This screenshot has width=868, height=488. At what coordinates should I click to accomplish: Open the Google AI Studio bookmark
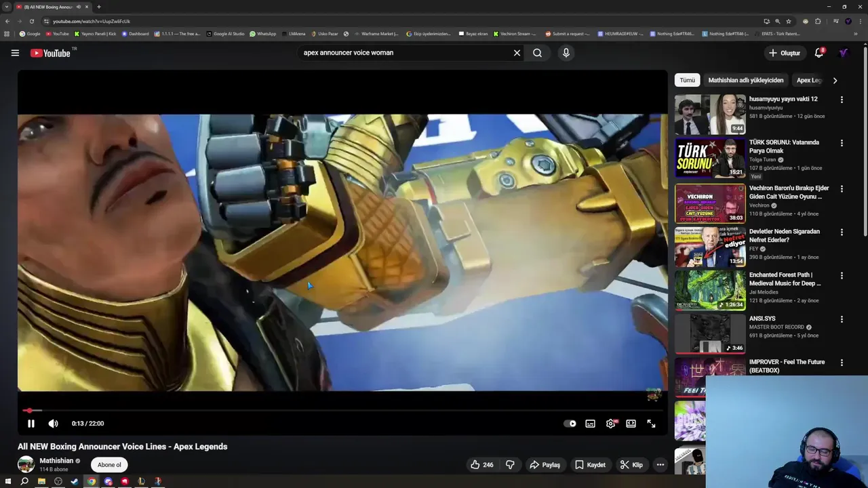226,34
